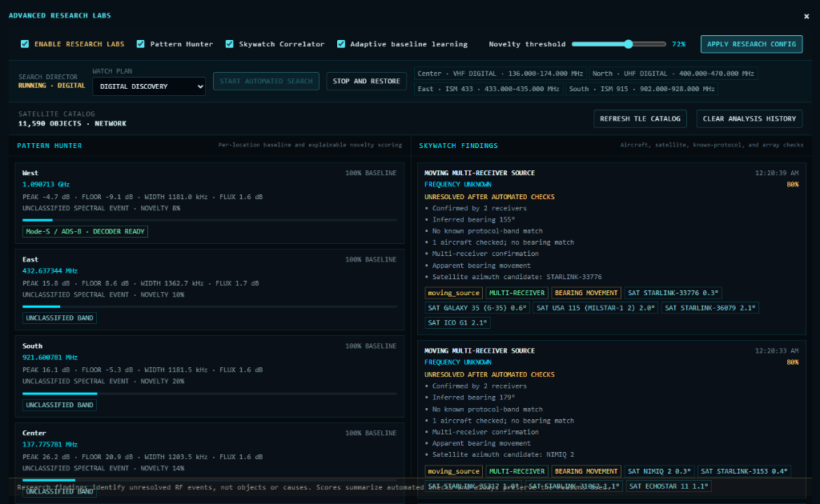The height and width of the screenshot is (504, 820).
Task: Click the 12:20:33 AM finding timestamp
Action: pos(777,351)
